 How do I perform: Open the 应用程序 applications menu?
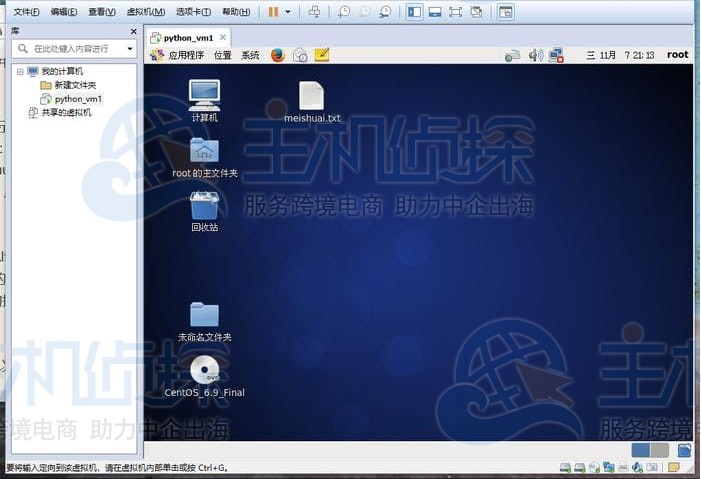185,55
